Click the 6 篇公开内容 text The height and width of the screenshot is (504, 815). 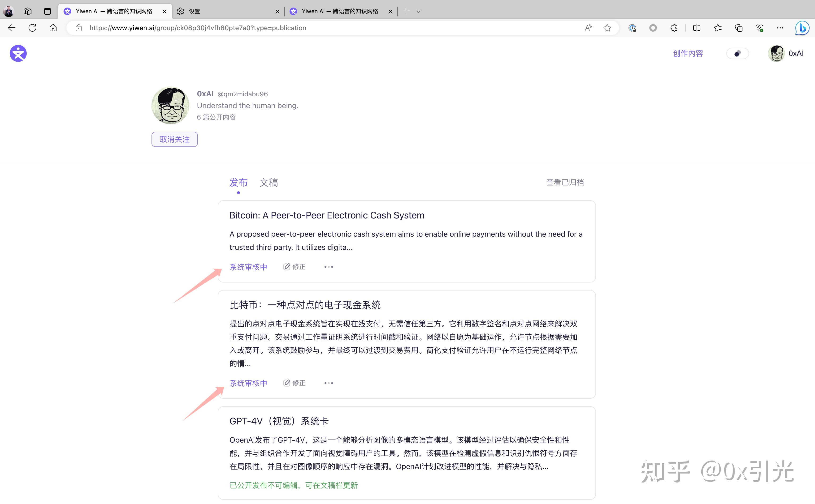coord(216,117)
